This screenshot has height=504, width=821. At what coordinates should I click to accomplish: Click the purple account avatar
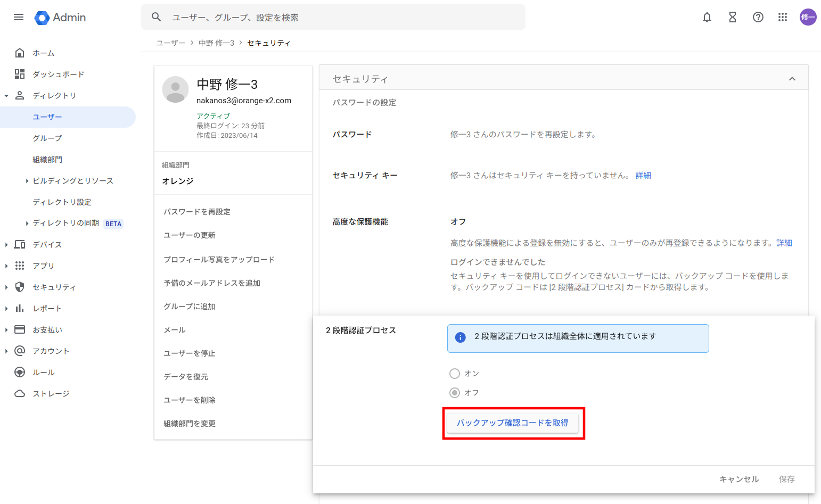coord(808,17)
